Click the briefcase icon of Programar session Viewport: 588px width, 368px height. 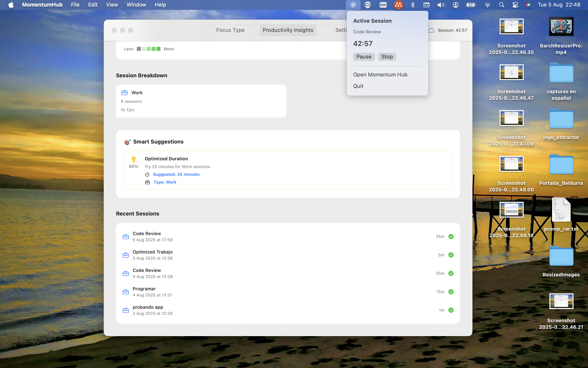126,292
